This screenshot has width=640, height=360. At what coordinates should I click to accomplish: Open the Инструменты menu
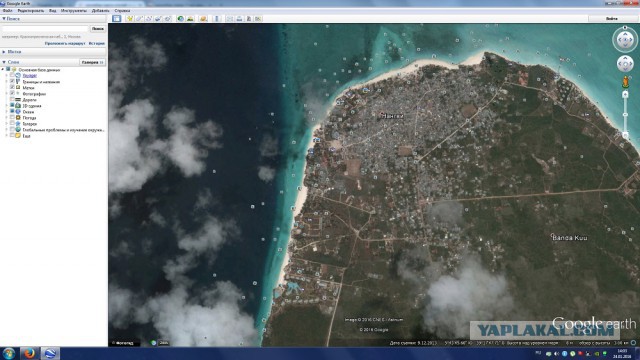[x=73, y=11]
